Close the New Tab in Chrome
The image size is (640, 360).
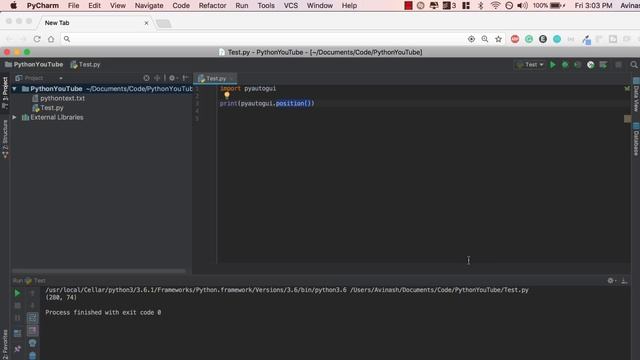coord(147,23)
